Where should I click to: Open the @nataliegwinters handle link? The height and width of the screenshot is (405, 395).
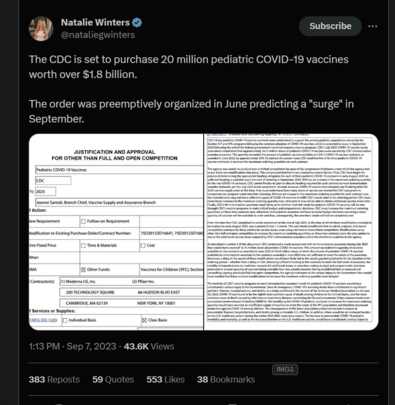(98, 35)
